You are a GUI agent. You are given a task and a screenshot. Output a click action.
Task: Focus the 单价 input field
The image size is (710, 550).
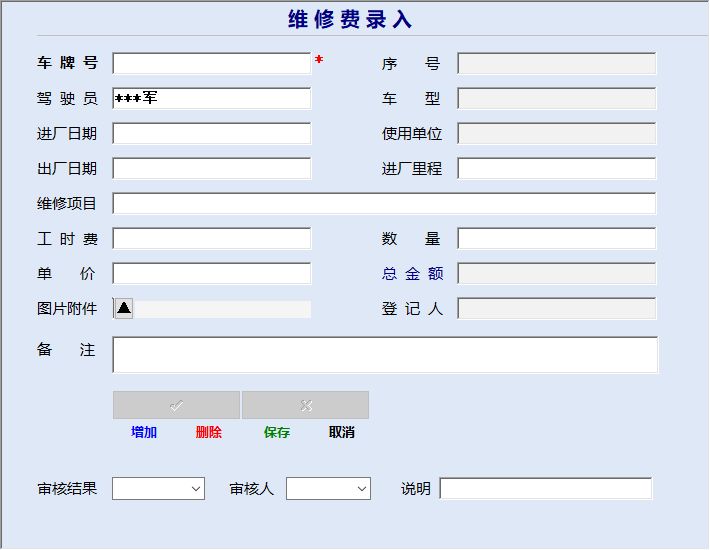(x=212, y=273)
